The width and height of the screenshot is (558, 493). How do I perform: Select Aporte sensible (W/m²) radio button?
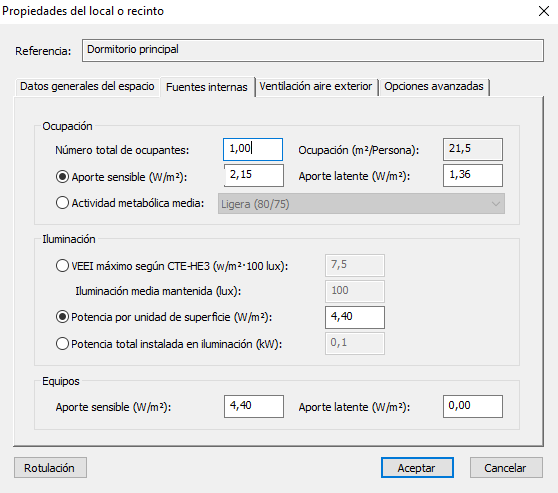point(62,177)
